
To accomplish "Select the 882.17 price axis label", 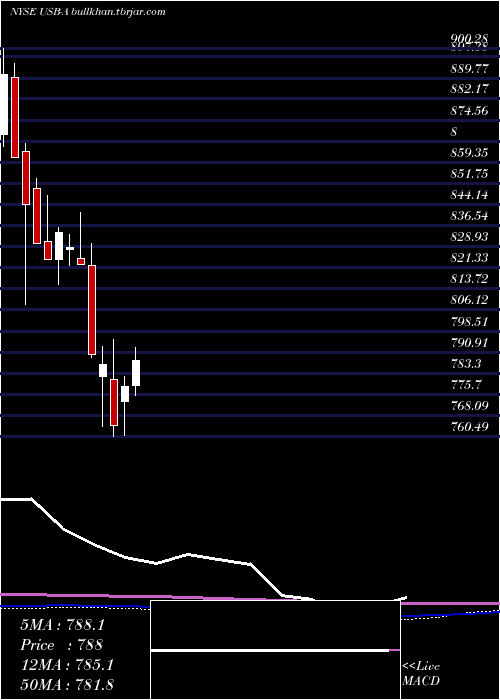I will pyautogui.click(x=469, y=89).
